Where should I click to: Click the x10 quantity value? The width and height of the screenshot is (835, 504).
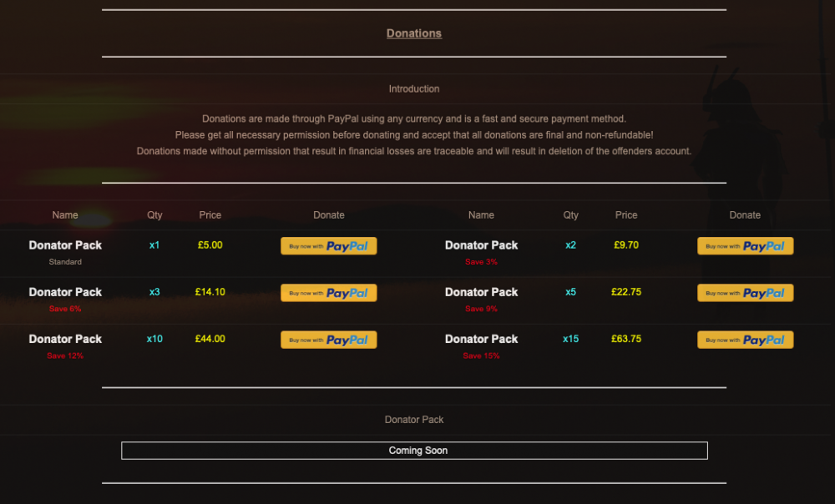tap(154, 339)
